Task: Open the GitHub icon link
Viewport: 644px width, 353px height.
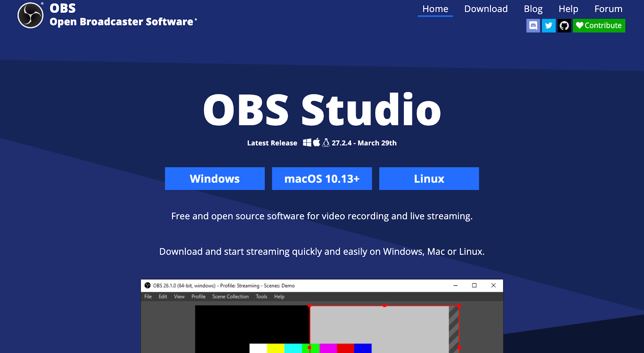Action: [x=564, y=26]
